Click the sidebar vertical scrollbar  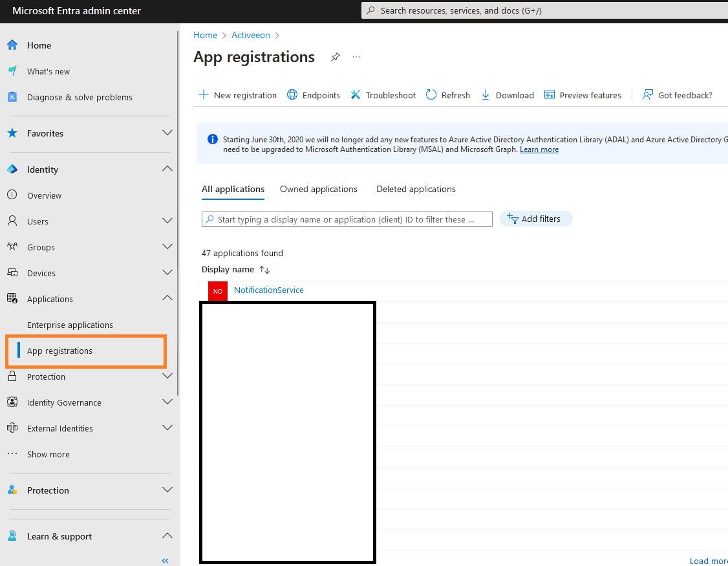pos(178,213)
